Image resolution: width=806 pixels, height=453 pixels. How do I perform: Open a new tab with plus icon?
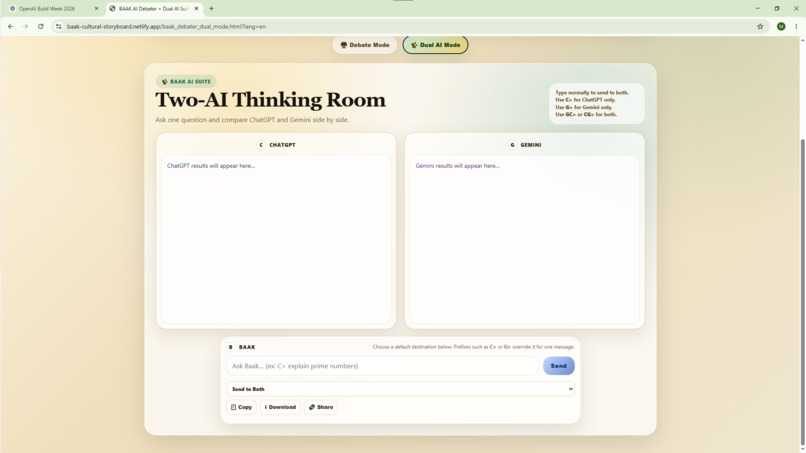click(211, 8)
